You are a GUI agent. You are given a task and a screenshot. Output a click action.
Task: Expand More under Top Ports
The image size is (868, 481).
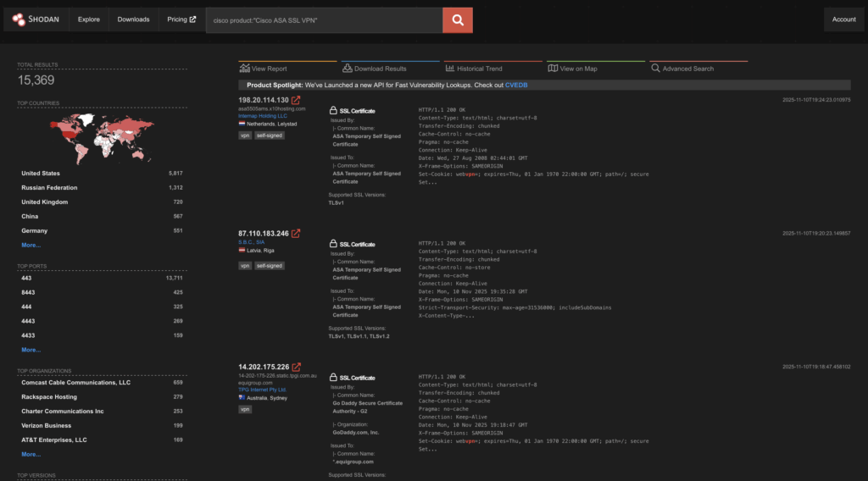pos(31,350)
